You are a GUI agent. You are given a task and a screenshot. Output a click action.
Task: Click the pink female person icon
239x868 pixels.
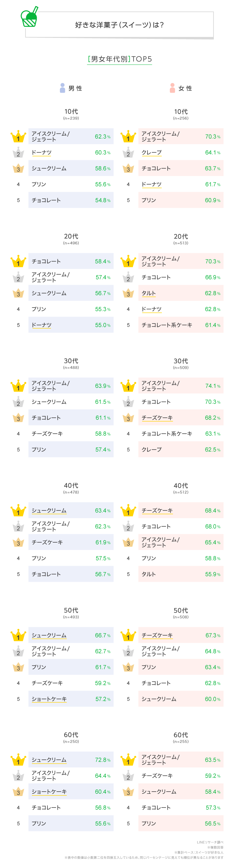click(172, 88)
